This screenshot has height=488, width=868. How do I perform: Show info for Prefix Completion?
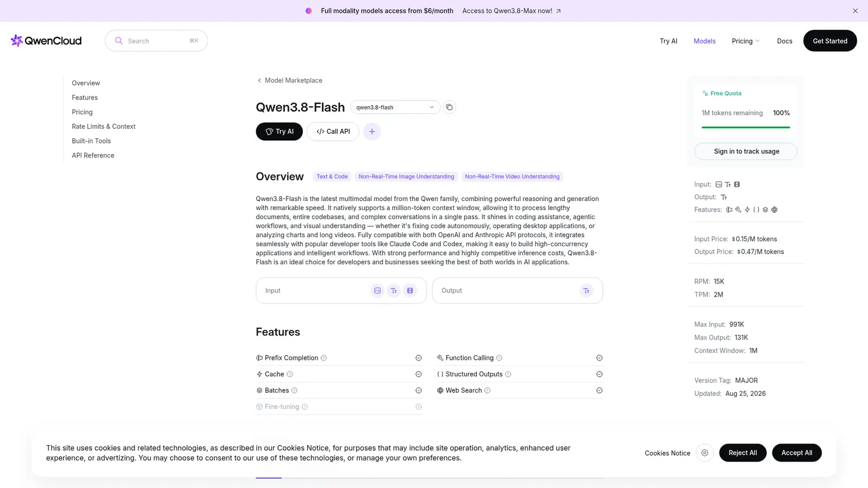click(324, 358)
